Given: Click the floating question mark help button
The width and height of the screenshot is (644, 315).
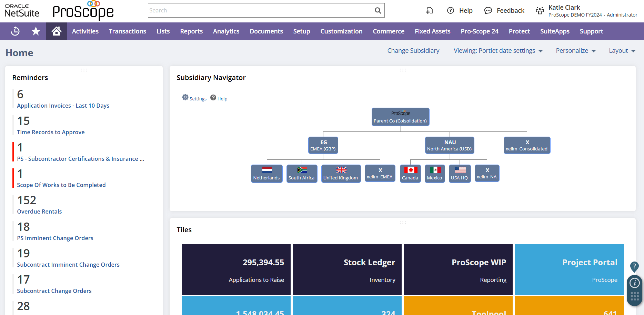Looking at the screenshot, I should tap(634, 267).
